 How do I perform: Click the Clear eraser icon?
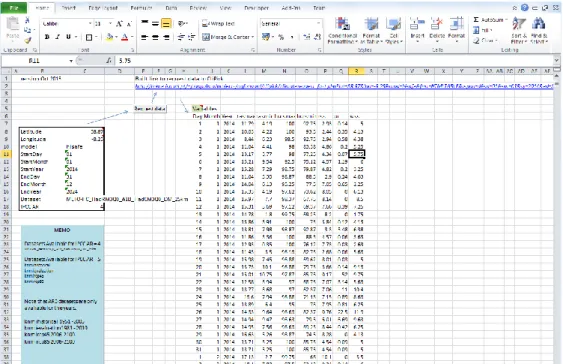[x=476, y=41]
